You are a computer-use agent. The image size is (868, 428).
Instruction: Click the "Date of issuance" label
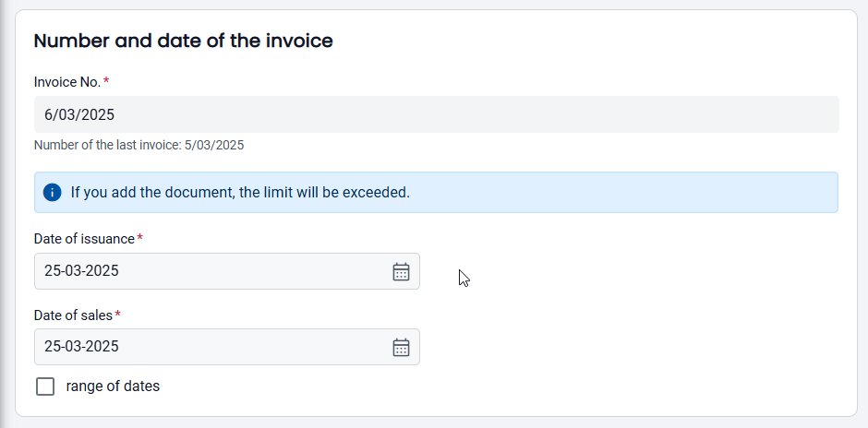click(x=84, y=239)
